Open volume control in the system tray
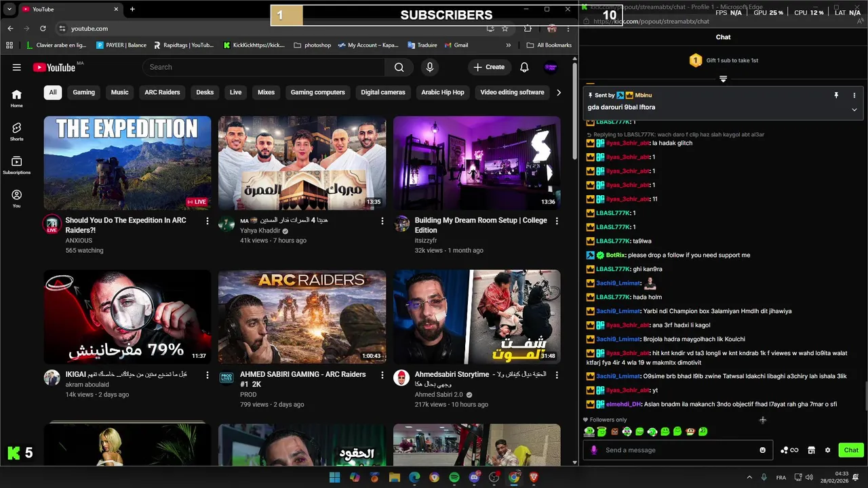The image size is (868, 488). coord(810,477)
